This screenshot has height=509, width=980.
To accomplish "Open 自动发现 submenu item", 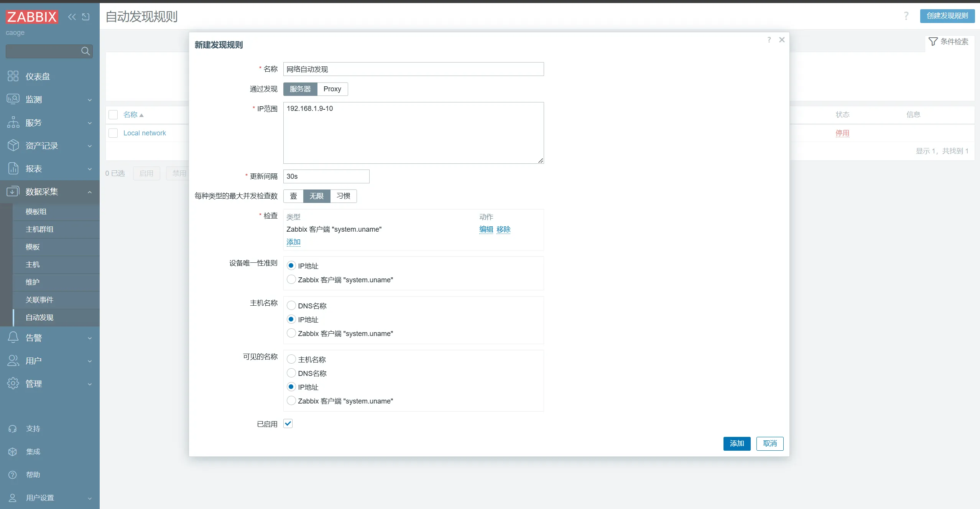I will click(56, 318).
